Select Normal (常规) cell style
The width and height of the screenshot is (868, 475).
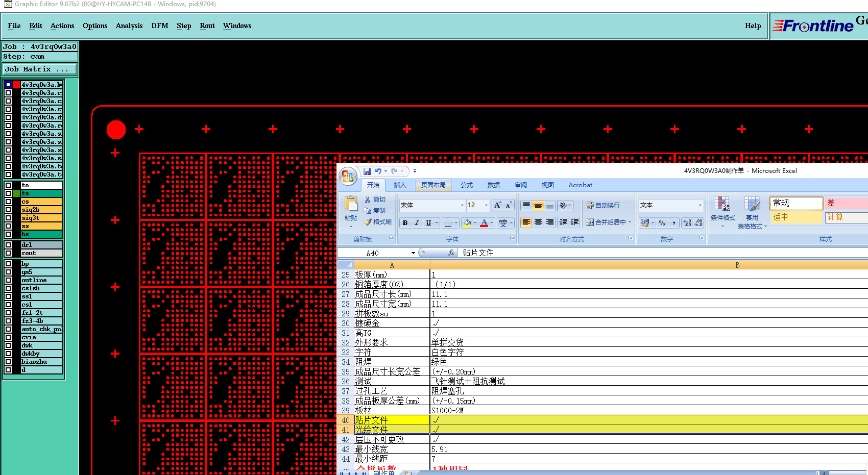click(796, 203)
